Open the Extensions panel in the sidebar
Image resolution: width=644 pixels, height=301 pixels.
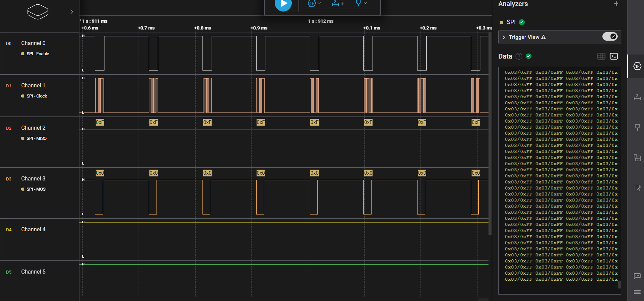(x=637, y=158)
